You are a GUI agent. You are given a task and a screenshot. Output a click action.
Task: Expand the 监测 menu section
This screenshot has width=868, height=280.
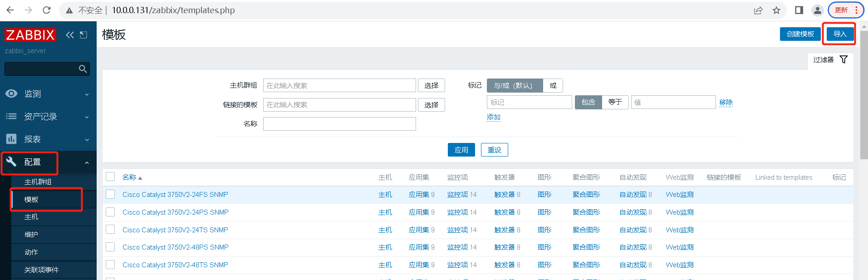pyautogui.click(x=48, y=94)
